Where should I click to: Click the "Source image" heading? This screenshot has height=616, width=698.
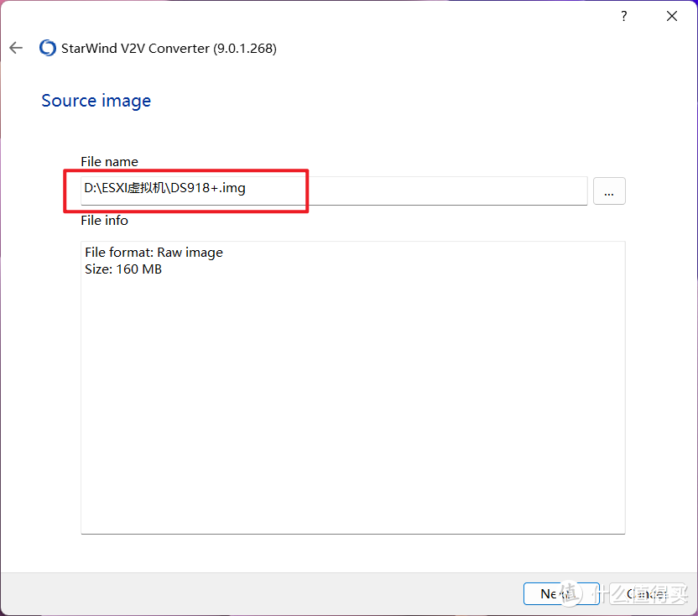click(96, 101)
